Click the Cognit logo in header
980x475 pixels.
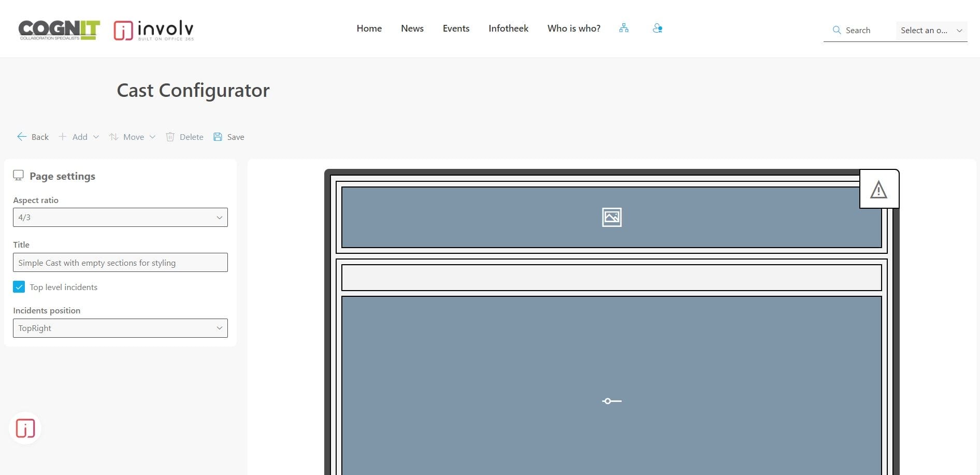[x=59, y=30]
